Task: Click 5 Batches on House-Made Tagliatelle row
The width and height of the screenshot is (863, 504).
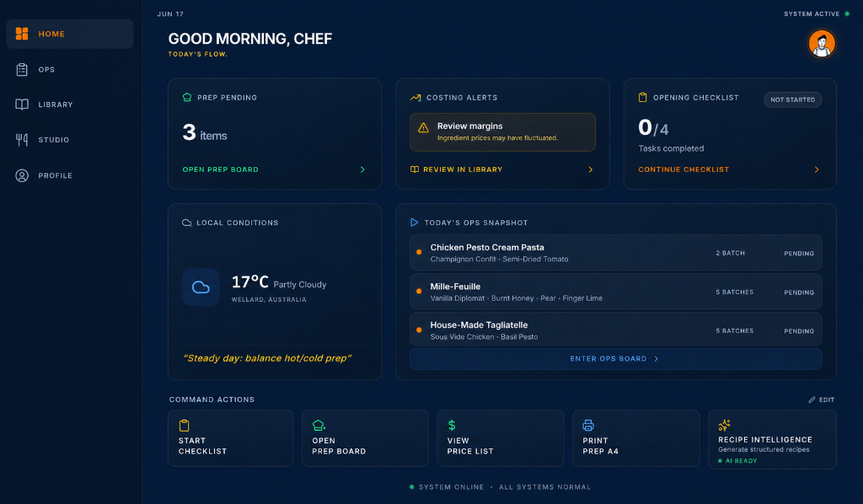Action: pos(735,330)
